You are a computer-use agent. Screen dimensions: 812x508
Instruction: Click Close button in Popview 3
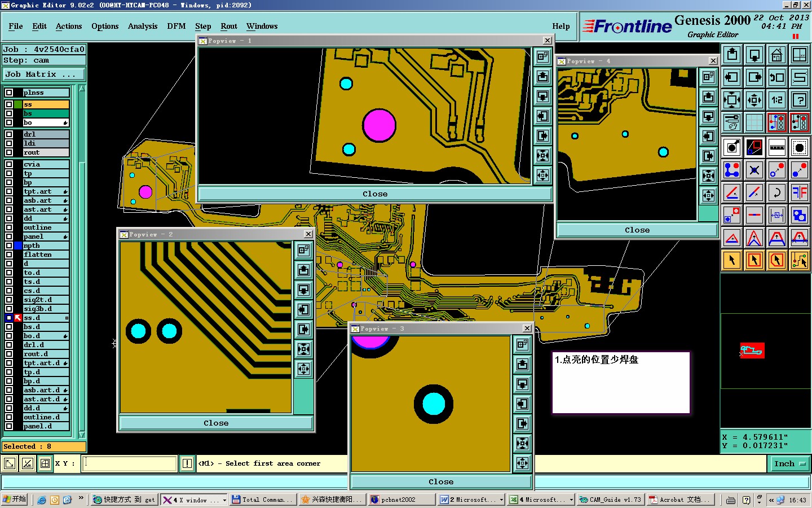click(441, 481)
